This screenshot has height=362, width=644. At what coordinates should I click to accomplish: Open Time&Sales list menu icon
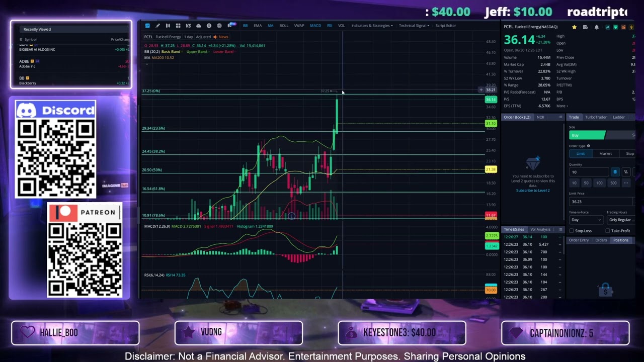click(560, 229)
